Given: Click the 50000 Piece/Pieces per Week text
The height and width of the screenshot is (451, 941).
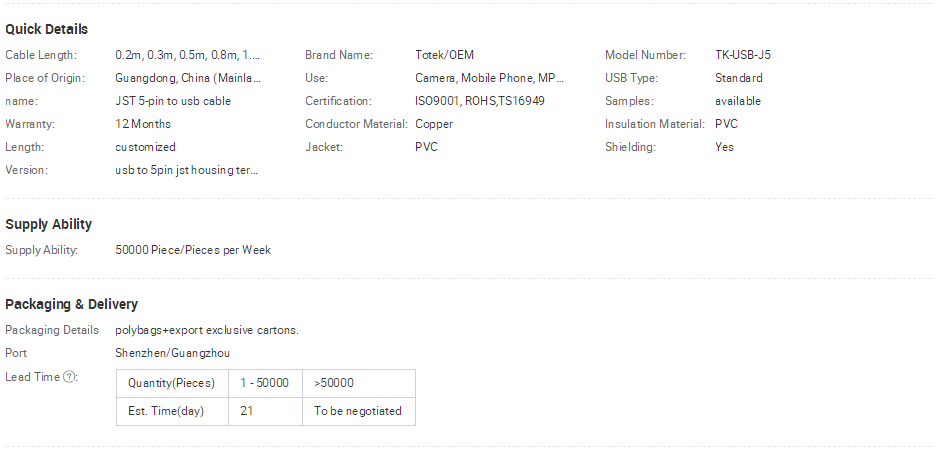Looking at the screenshot, I should (193, 250).
